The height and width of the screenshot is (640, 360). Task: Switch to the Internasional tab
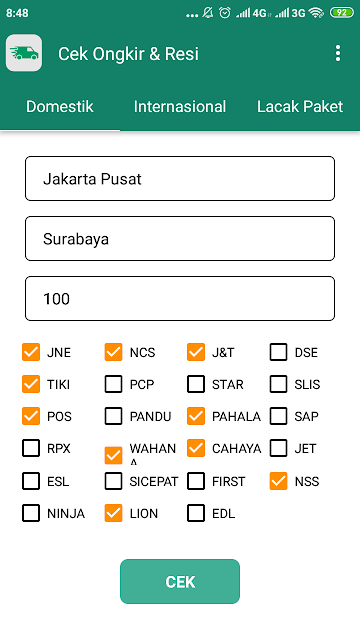180,107
